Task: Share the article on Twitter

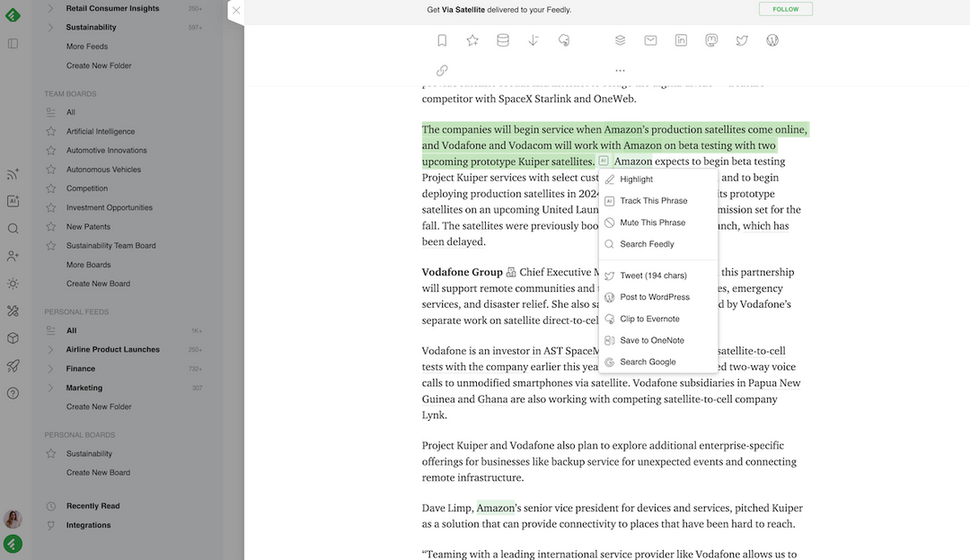Action: click(x=741, y=39)
